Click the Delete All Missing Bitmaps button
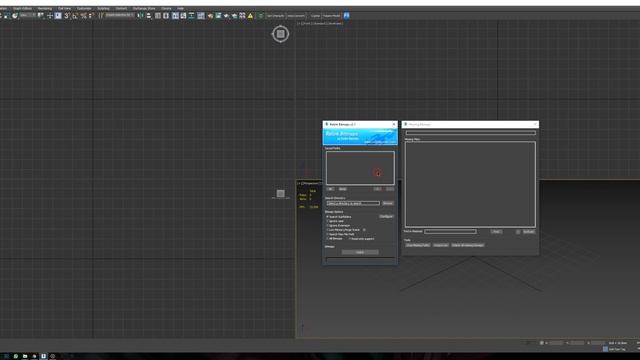This screenshot has height=360, width=640. 468,245
